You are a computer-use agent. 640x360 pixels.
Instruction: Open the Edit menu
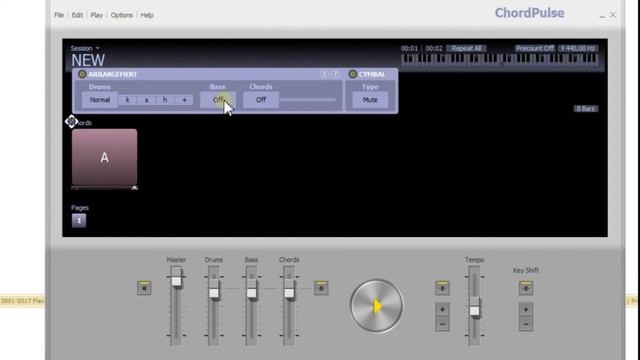(77, 15)
